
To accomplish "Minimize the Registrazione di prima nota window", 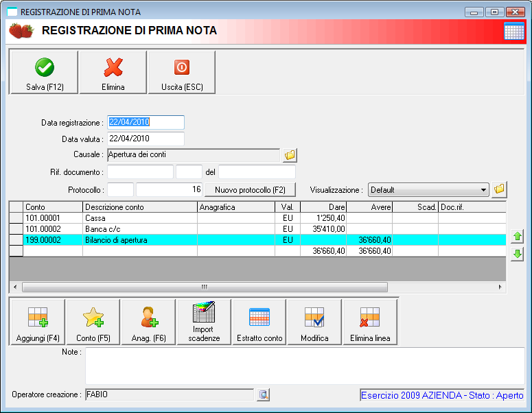I will pyautogui.click(x=474, y=12).
